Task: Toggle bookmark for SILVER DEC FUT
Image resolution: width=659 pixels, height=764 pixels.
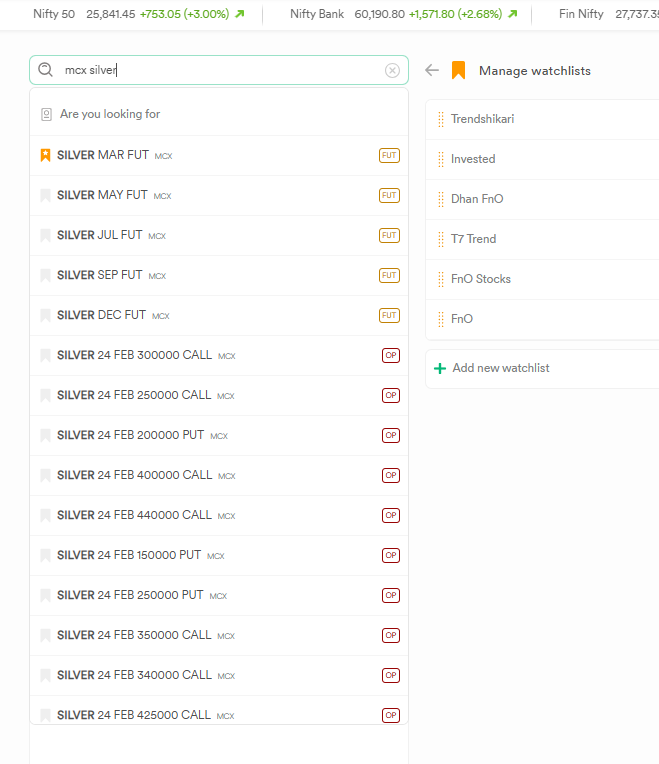Action: (45, 315)
